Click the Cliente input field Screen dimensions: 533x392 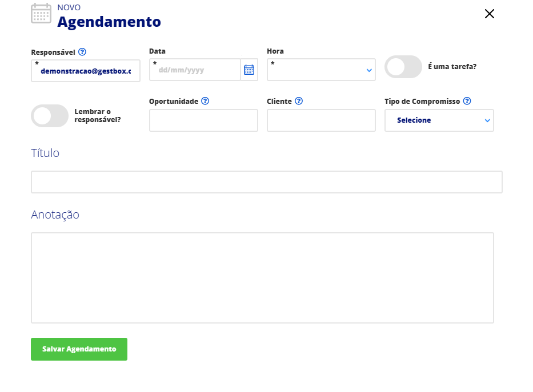click(x=321, y=120)
